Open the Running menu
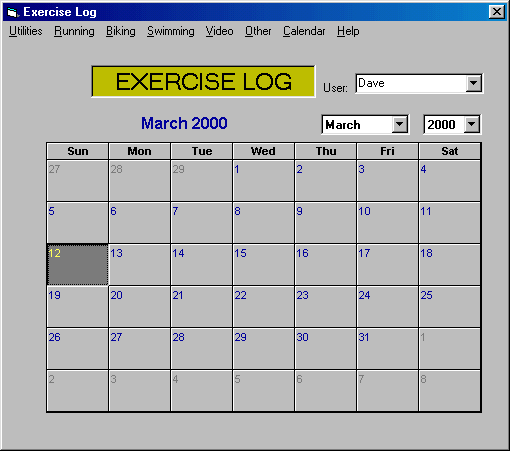Screen dimensions: 510x451 74,31
